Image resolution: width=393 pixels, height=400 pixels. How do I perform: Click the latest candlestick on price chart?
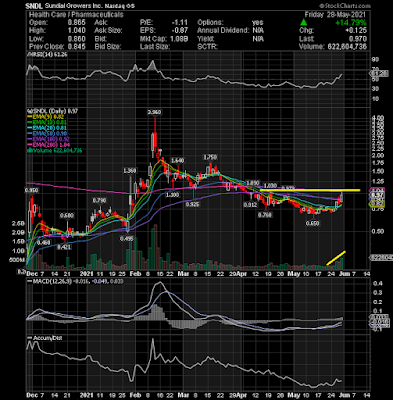(x=342, y=197)
